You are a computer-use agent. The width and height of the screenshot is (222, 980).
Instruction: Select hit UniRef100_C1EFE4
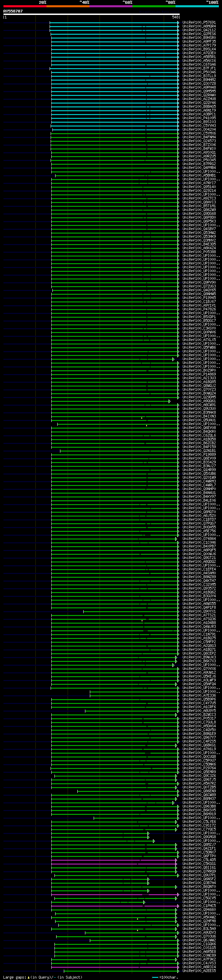199,569
